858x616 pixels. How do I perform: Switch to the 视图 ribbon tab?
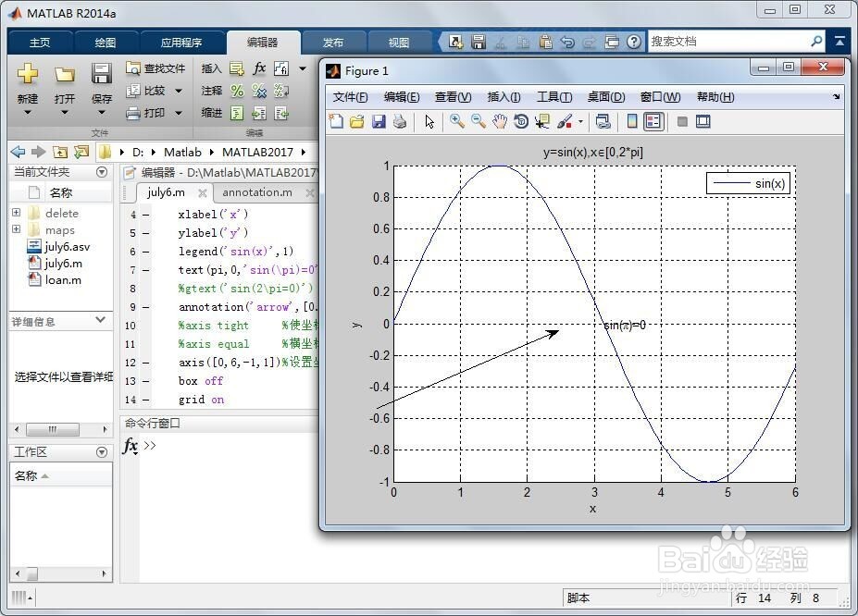click(x=398, y=43)
